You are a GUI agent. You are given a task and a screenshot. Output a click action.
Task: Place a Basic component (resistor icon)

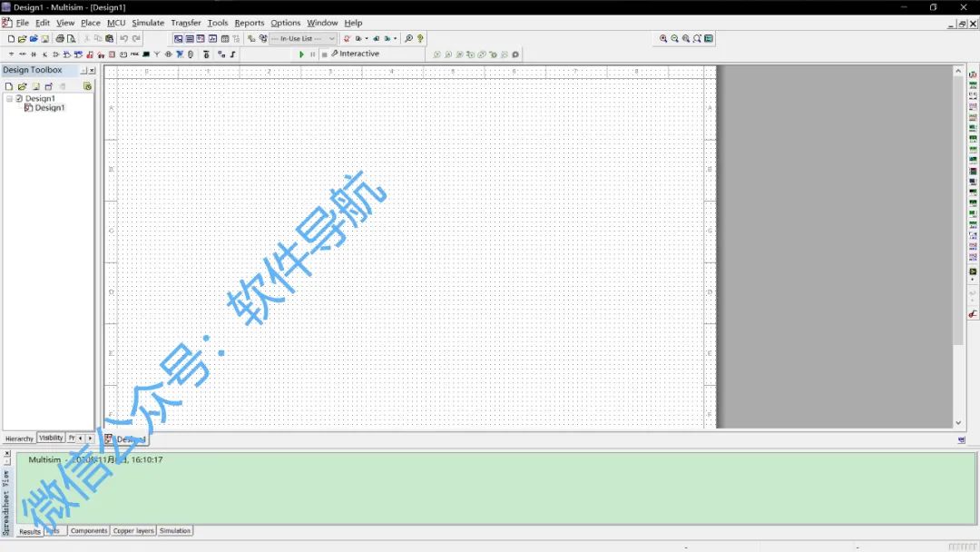click(x=22, y=54)
